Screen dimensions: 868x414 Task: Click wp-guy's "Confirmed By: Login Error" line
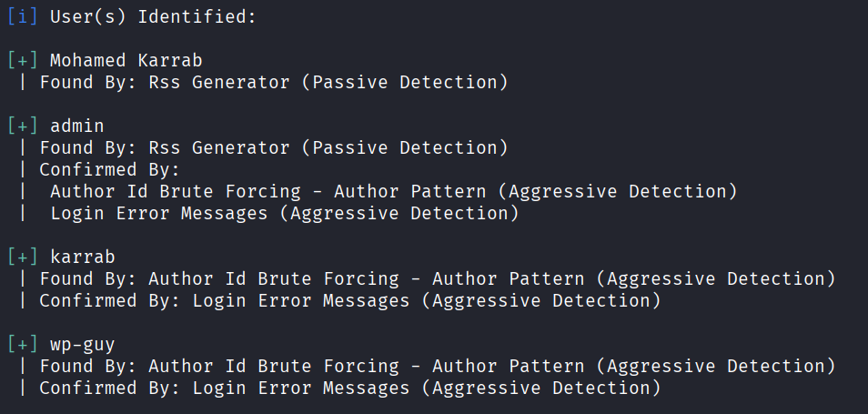[349, 388]
